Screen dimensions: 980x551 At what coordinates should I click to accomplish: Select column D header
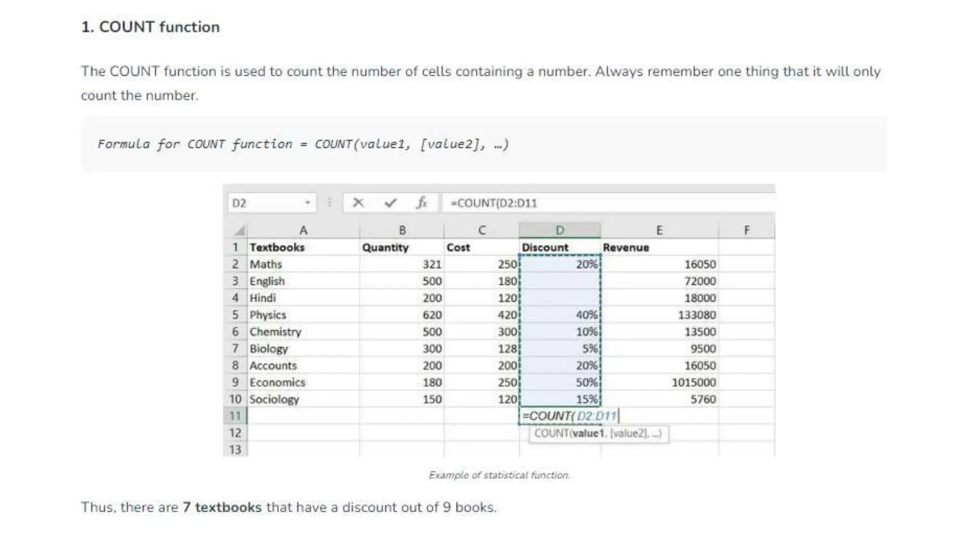pyautogui.click(x=559, y=231)
